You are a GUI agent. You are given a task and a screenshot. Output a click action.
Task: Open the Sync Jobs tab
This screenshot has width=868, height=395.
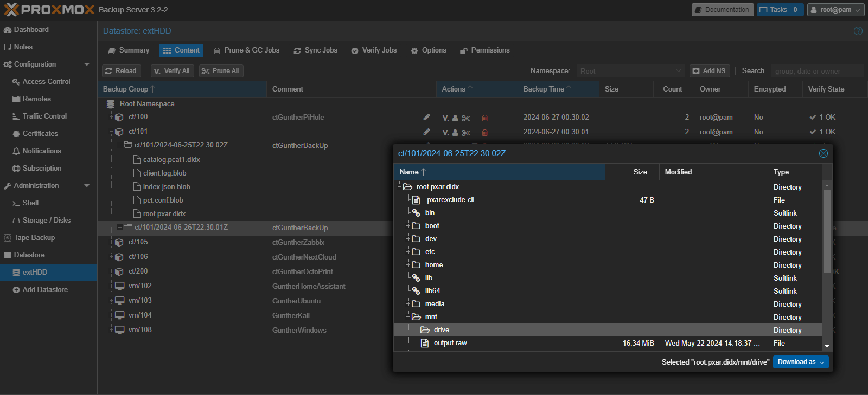click(x=315, y=50)
